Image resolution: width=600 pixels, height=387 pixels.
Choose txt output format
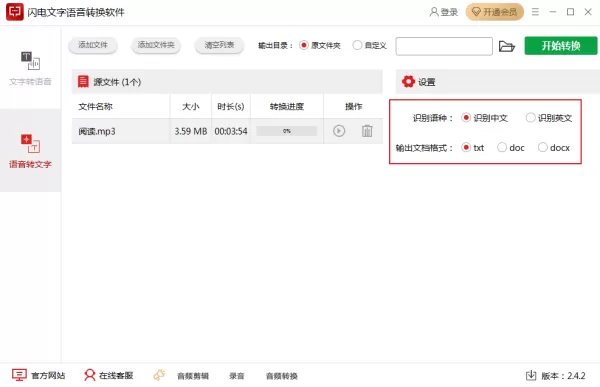[473, 148]
